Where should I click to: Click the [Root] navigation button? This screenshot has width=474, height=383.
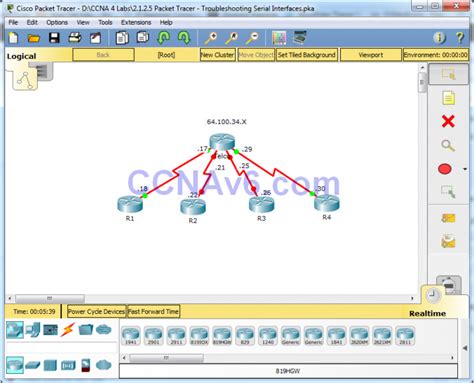pos(166,55)
